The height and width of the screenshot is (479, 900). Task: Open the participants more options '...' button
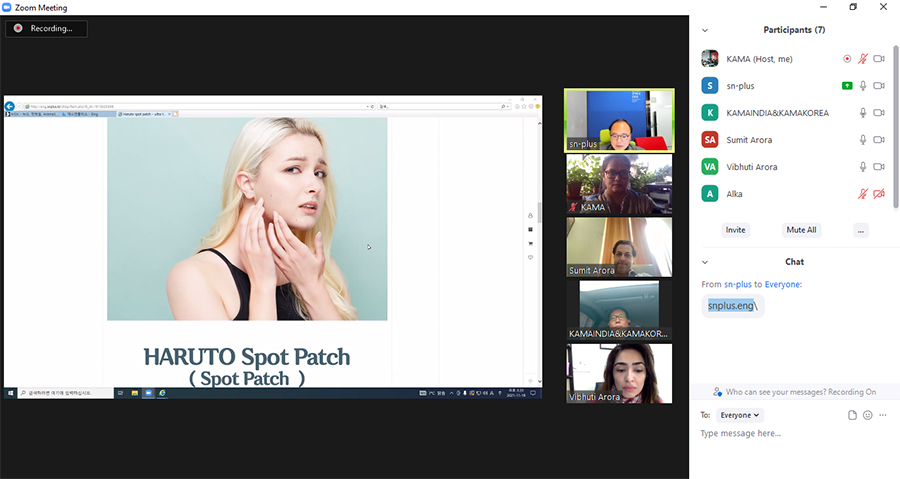click(x=860, y=231)
